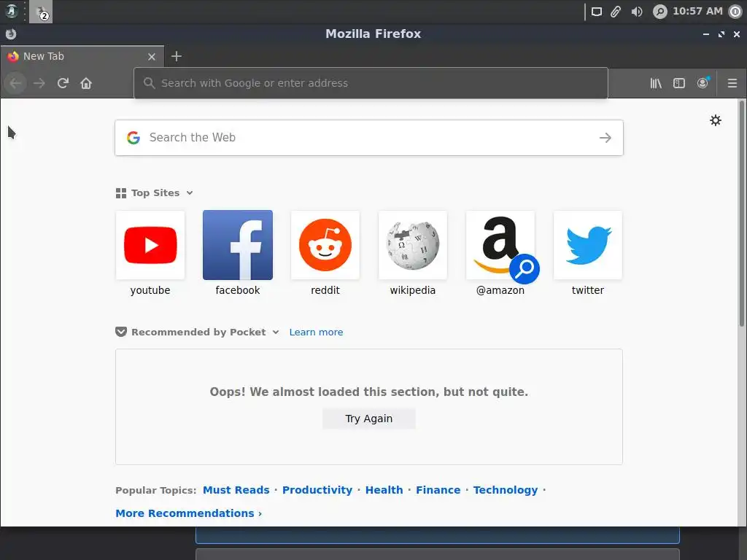Click the Search the Web box
The width and height of the screenshot is (747, 560).
[x=368, y=138]
